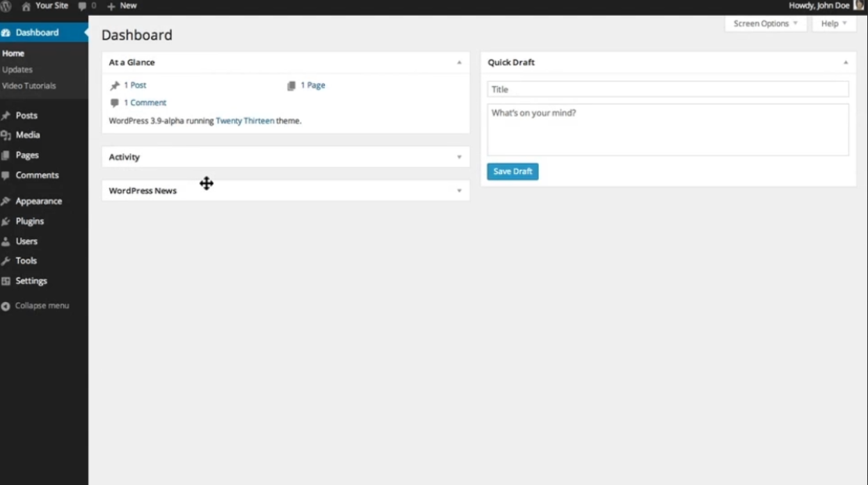868x485 pixels.
Task: Select Home submenu item
Action: tap(13, 54)
